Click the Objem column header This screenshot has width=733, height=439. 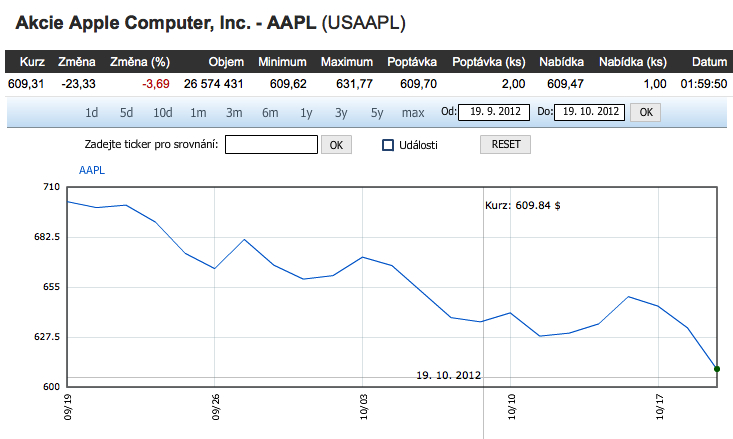pyautogui.click(x=226, y=62)
